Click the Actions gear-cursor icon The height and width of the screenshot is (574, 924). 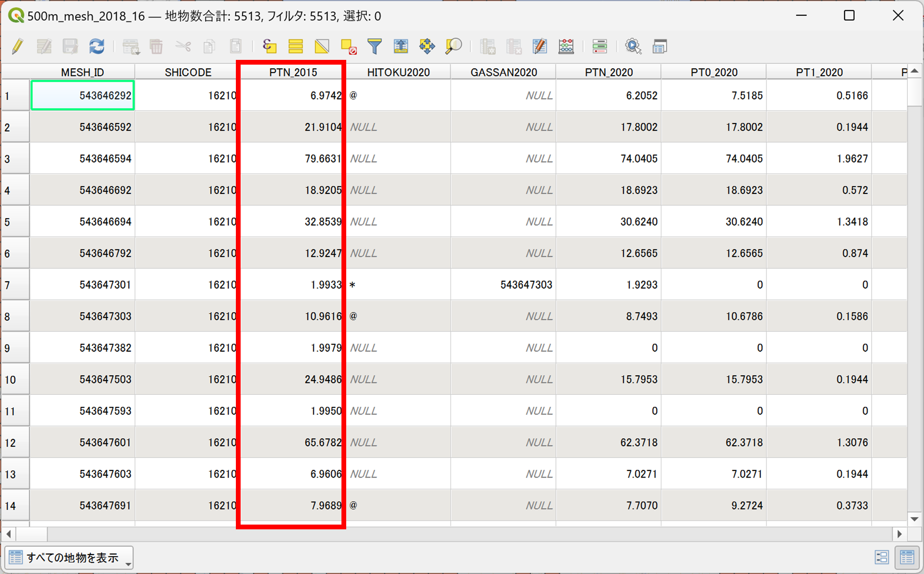(x=633, y=47)
